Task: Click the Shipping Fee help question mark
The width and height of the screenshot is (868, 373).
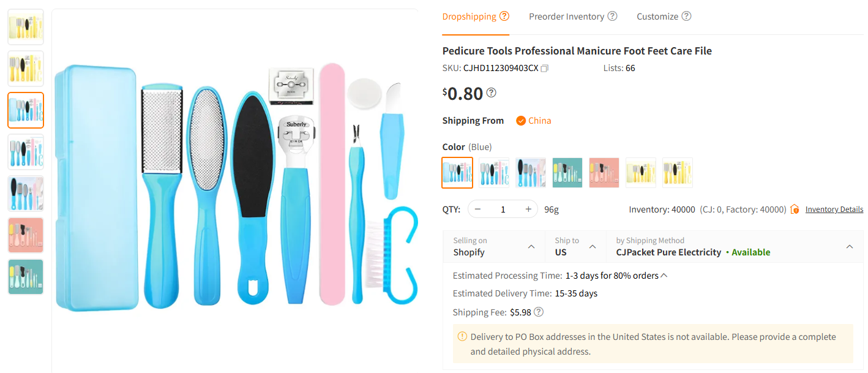Action: pos(538,312)
